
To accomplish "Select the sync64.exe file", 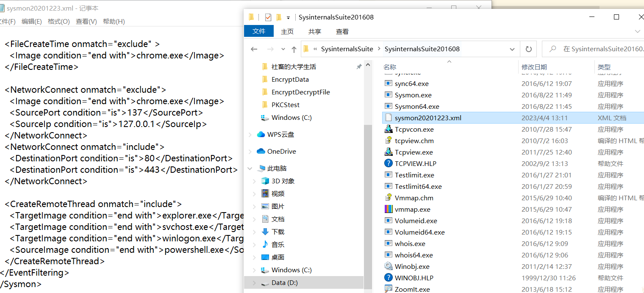I will [412, 84].
